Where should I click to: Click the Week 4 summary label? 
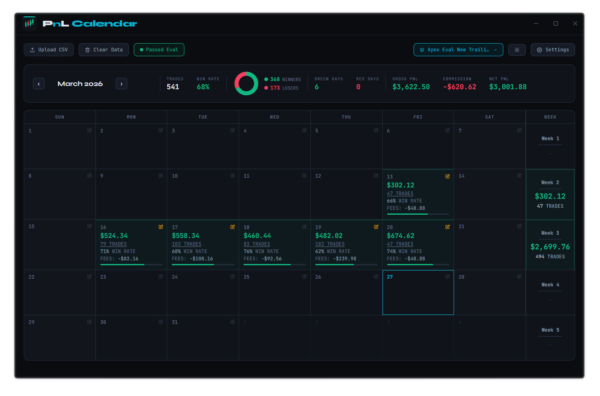pos(550,285)
